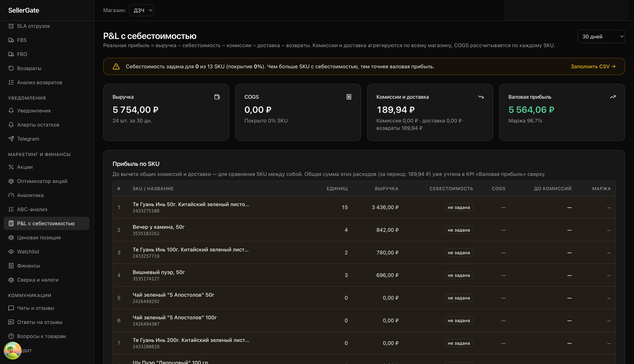Open the Магазин ДЗЧ store dropdown
This screenshot has height=364, width=634.
(x=141, y=10)
